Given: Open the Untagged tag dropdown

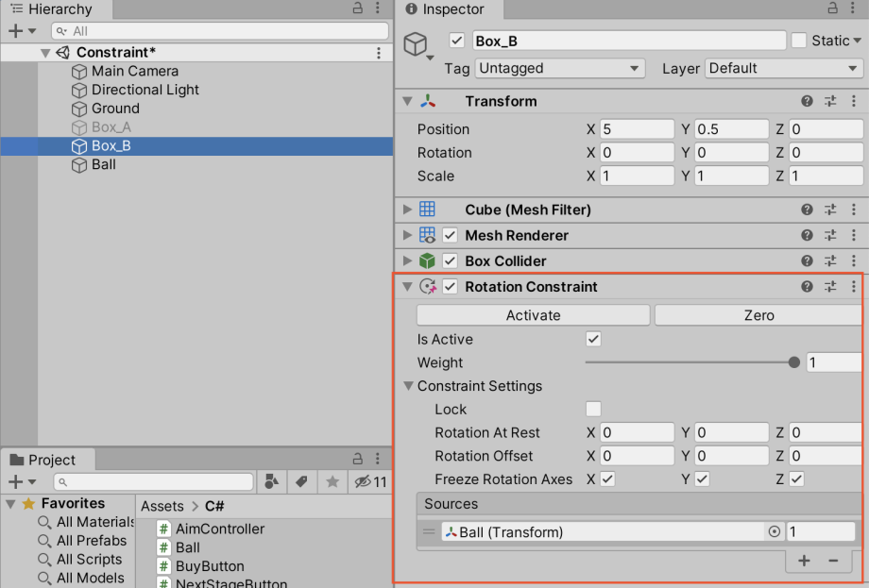Looking at the screenshot, I should point(559,68).
